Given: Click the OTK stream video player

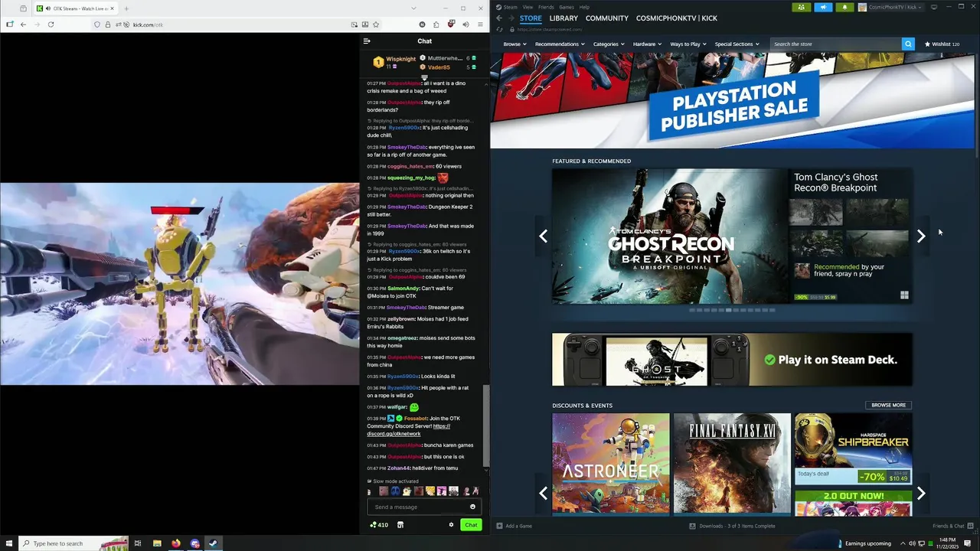Looking at the screenshot, I should [180, 283].
